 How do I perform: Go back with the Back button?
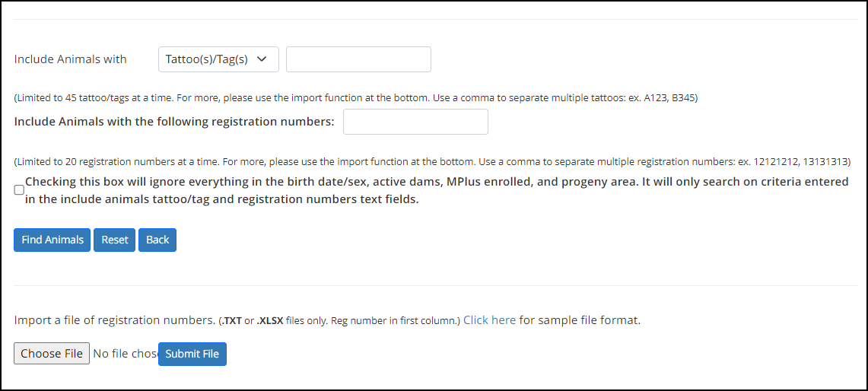157,240
